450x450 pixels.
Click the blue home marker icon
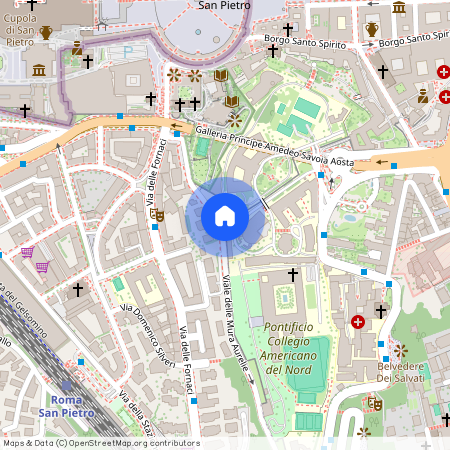[225, 217]
